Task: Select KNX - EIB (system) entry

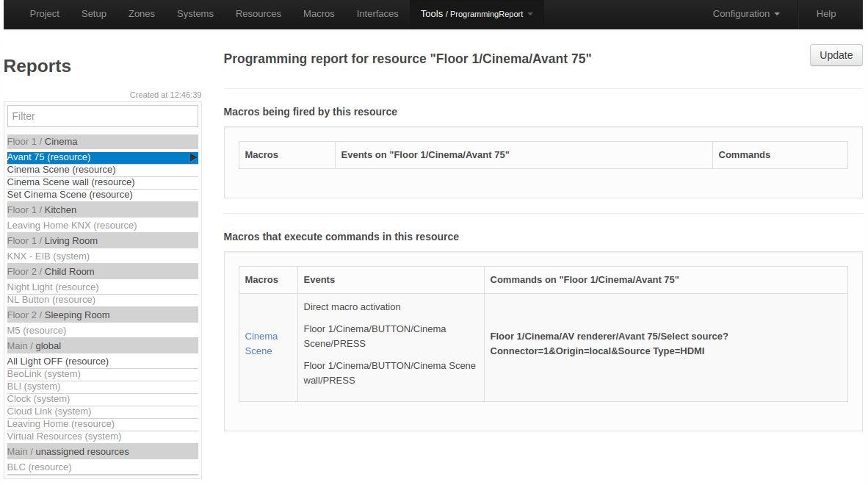Action: pos(102,256)
